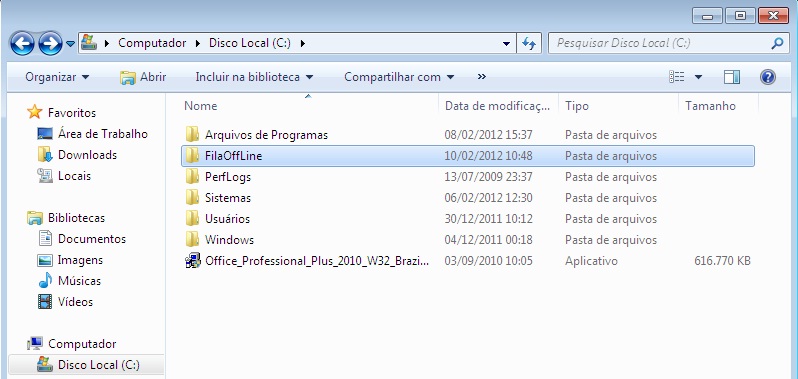798x379 pixels.
Task: Open Documentos library
Action: [92, 239]
